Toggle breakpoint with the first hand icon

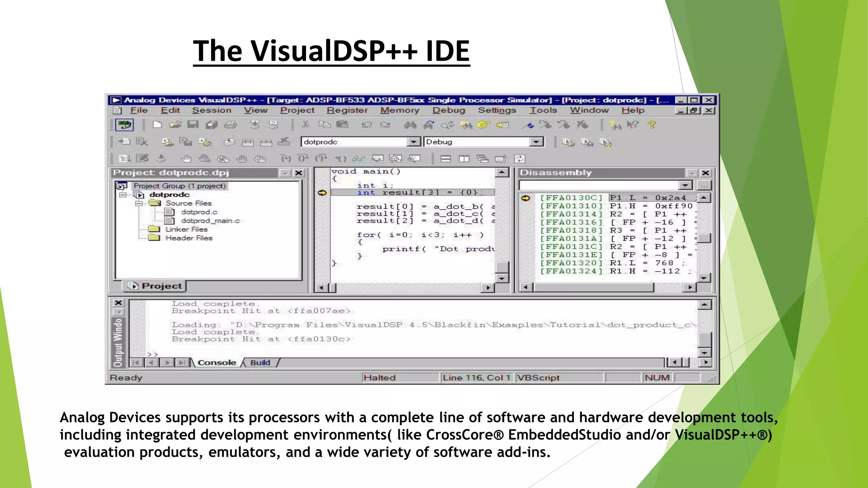186,159
